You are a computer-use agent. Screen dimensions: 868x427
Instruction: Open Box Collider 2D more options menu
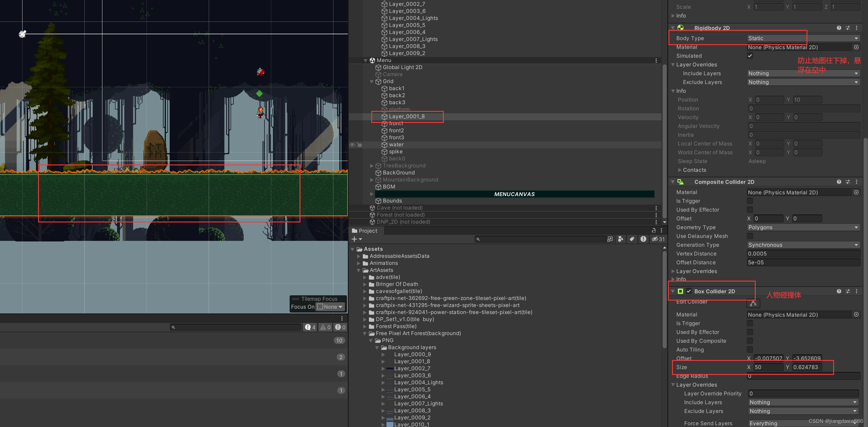coord(857,291)
